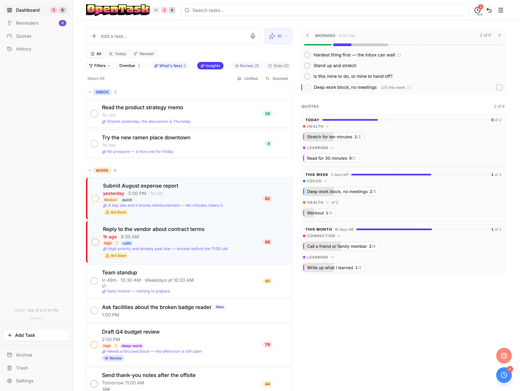Click the plus icon in Add a task field
Image resolution: width=520 pixels, height=391 pixels.
tap(94, 36)
